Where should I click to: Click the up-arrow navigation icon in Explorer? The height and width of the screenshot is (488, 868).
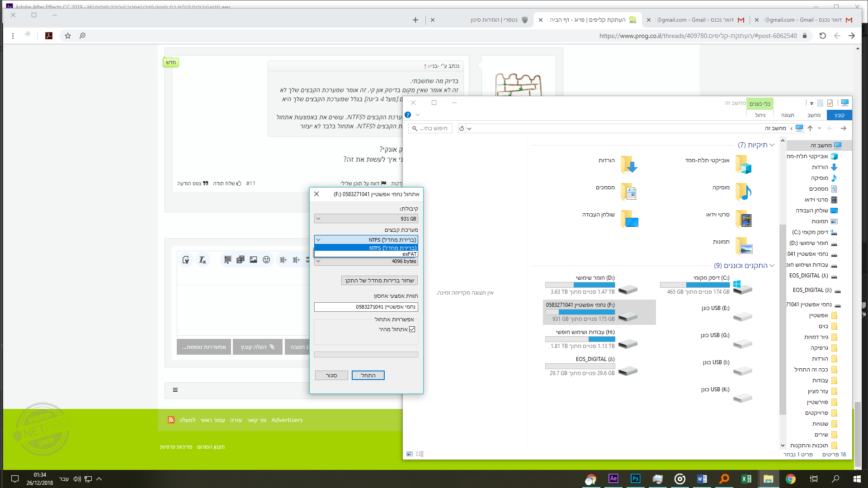tap(810, 128)
